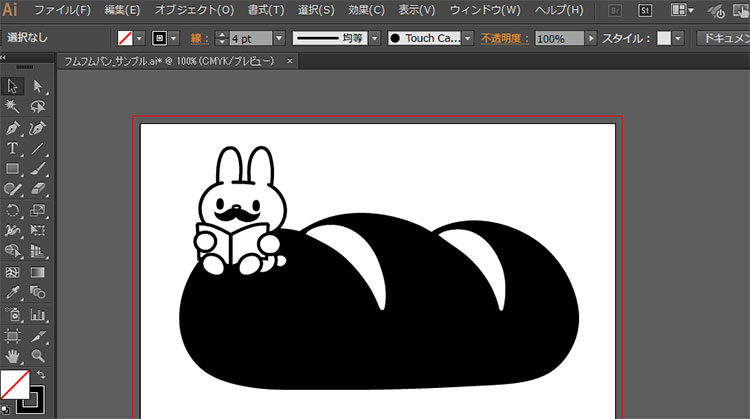Select the Paintbrush tool
The width and height of the screenshot is (750, 419).
click(x=38, y=169)
